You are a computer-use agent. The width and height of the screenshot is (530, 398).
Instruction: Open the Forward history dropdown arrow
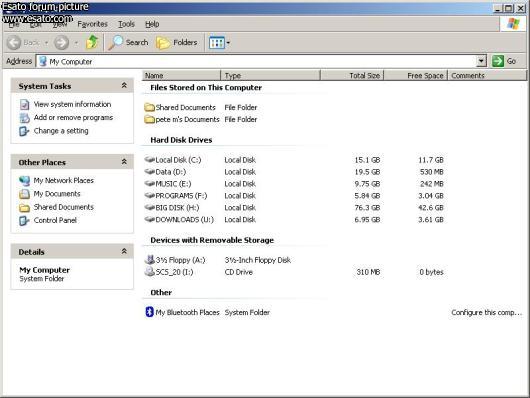point(76,43)
